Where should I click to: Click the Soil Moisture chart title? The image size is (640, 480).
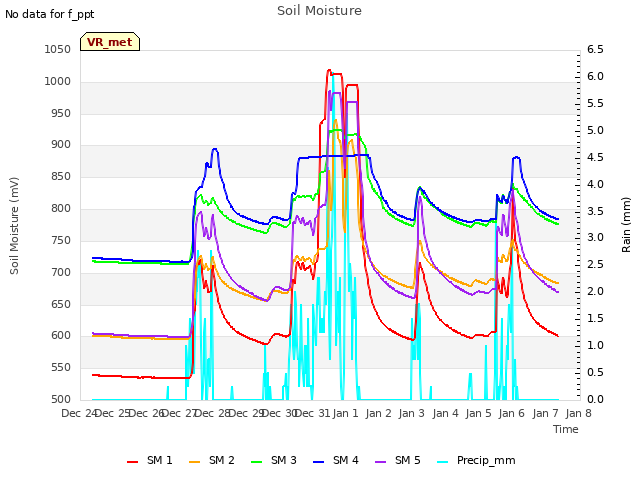point(319,11)
